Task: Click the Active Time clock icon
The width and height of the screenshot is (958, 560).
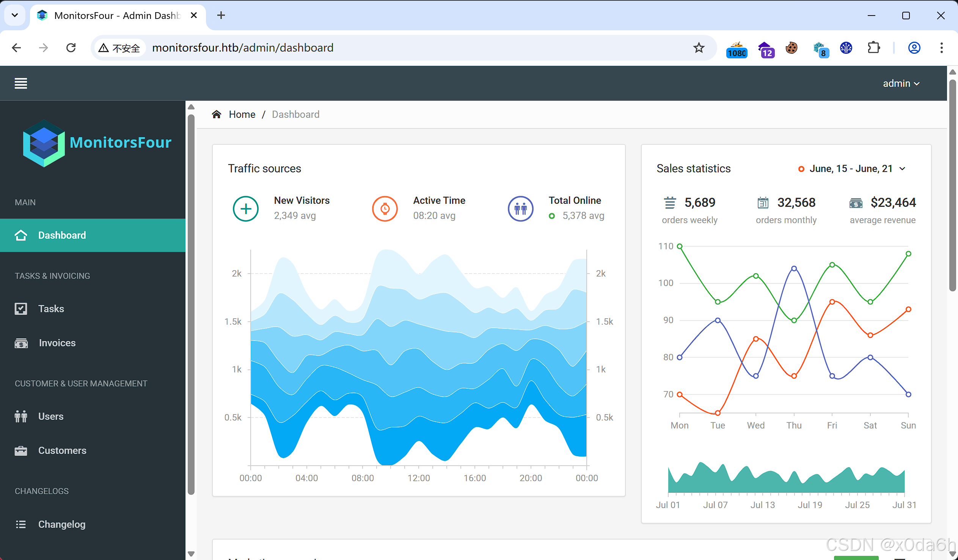Action: (x=385, y=208)
